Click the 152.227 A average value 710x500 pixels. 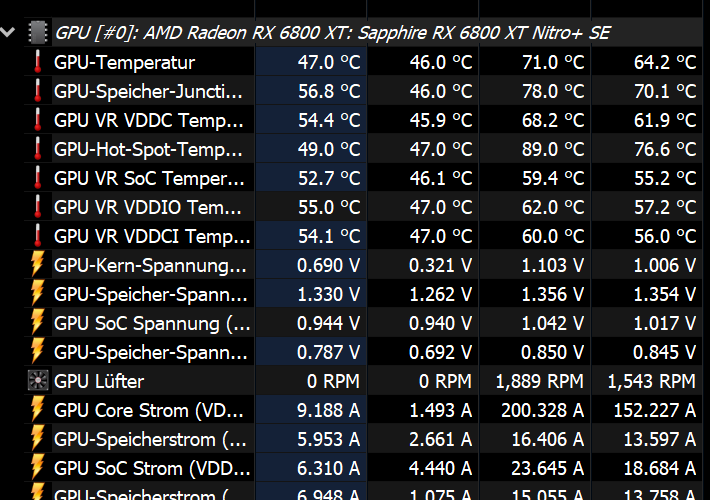655,410
